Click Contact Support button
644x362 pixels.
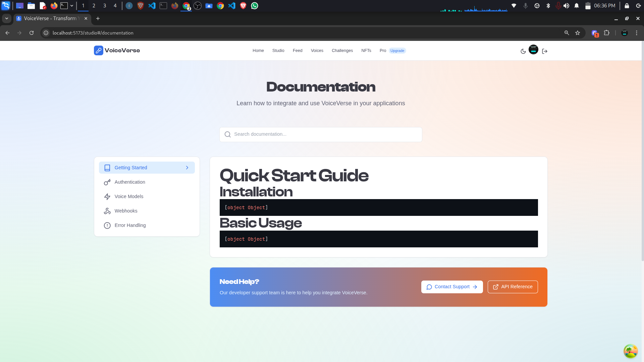tap(452, 287)
